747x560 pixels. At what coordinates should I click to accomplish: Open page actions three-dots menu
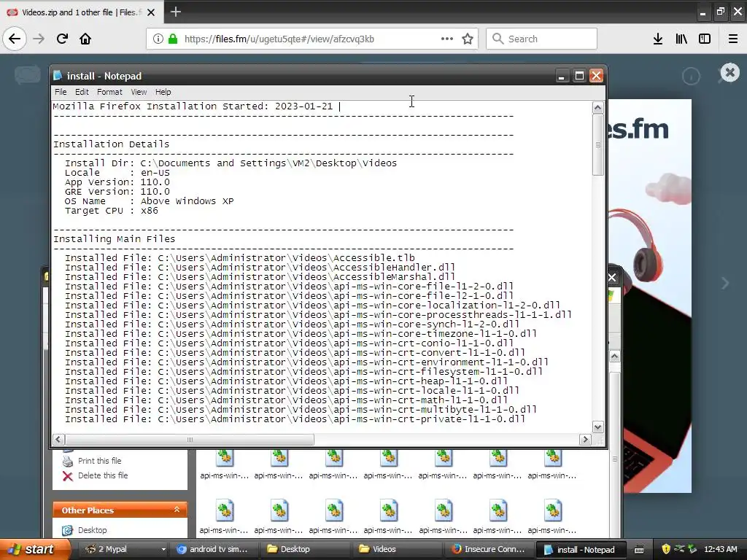point(447,39)
